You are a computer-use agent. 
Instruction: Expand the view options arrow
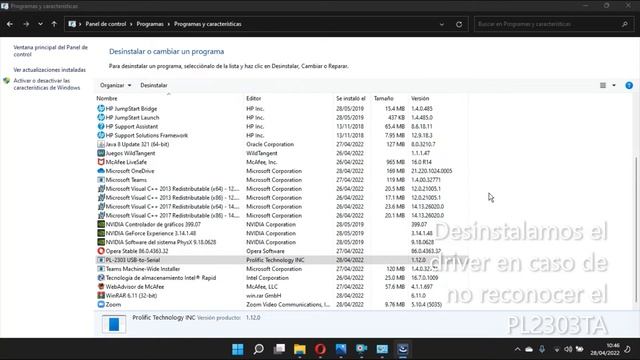coord(614,85)
